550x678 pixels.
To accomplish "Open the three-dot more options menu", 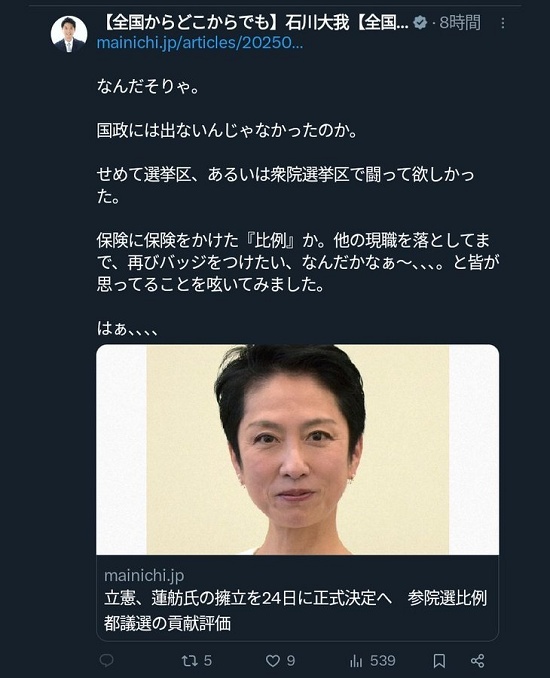I will pyautogui.click(x=502, y=23).
